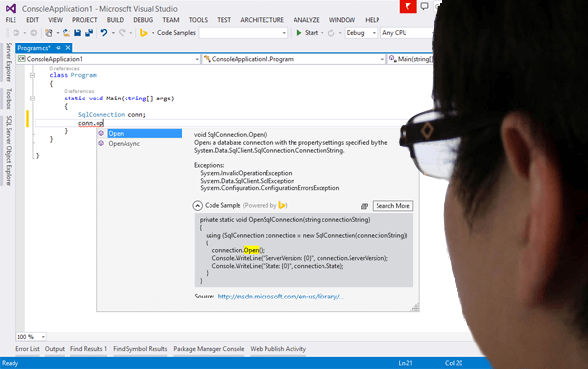Viewport: 588px width, 369px height.
Task: Open the feedback speech bubble icon
Action: [424, 6]
